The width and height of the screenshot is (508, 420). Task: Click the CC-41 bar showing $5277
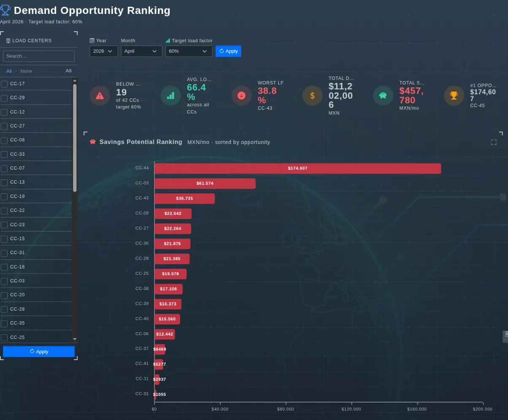click(159, 364)
